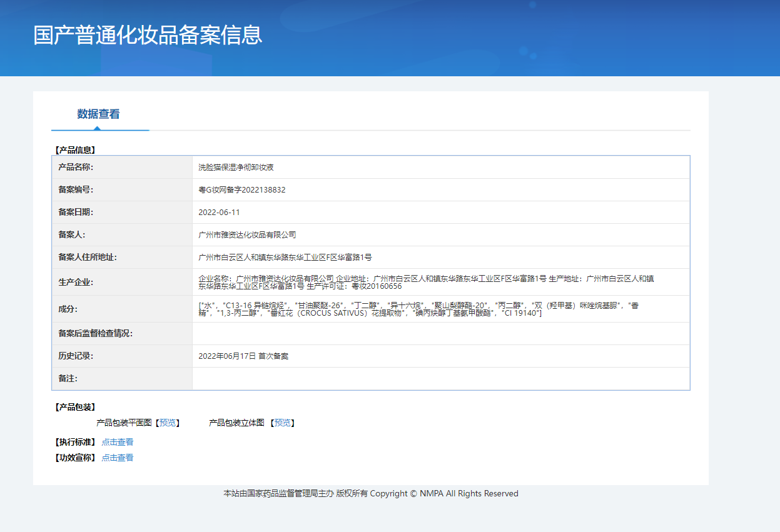Click the 【产品信息】 section heading
780x532 pixels.
click(x=74, y=149)
